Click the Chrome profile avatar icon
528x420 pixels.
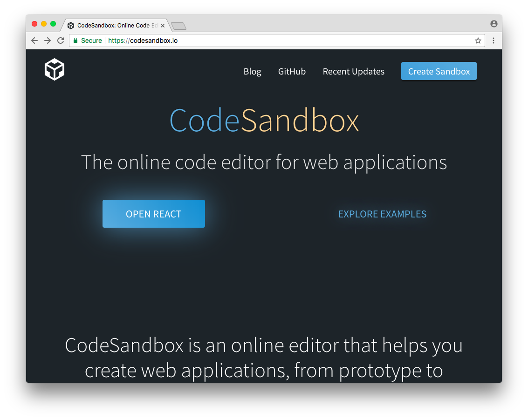coord(494,24)
